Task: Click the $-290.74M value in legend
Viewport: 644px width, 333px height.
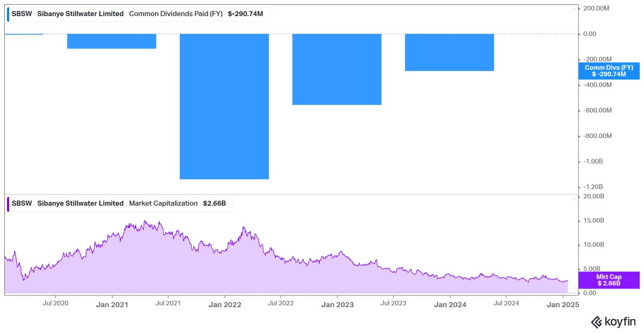Action: 246,14
